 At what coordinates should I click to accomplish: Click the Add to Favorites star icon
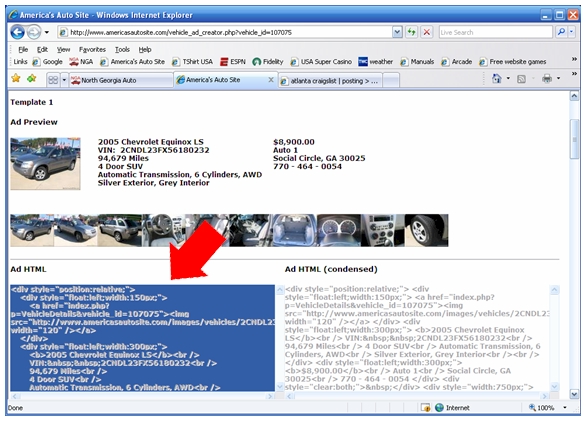[x=31, y=78]
